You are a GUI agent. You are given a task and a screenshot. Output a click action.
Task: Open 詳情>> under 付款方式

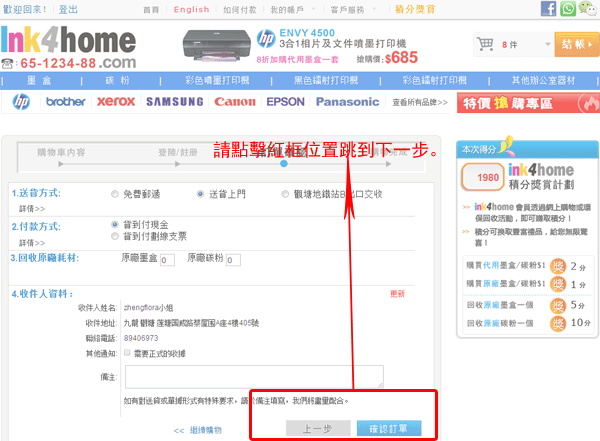click(x=32, y=243)
